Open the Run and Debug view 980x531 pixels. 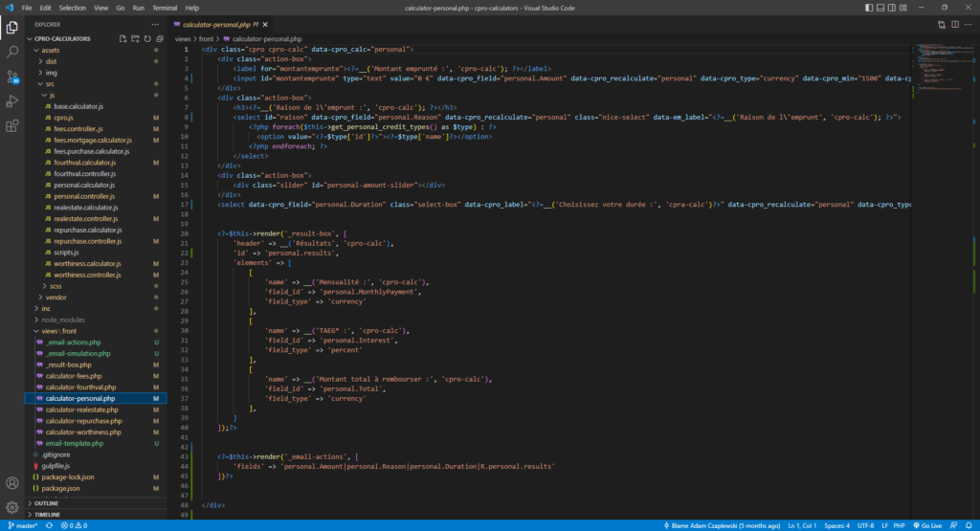point(11,101)
